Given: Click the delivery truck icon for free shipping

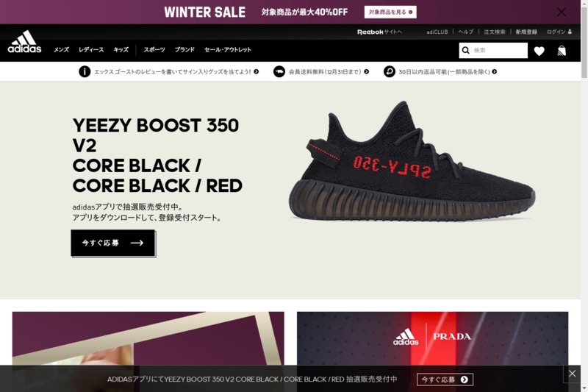Looking at the screenshot, I should point(279,71).
